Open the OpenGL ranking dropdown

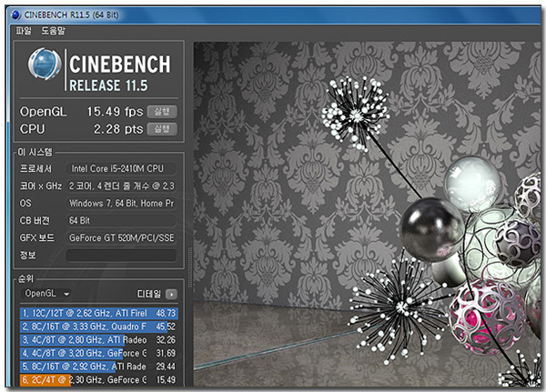[x=46, y=294]
